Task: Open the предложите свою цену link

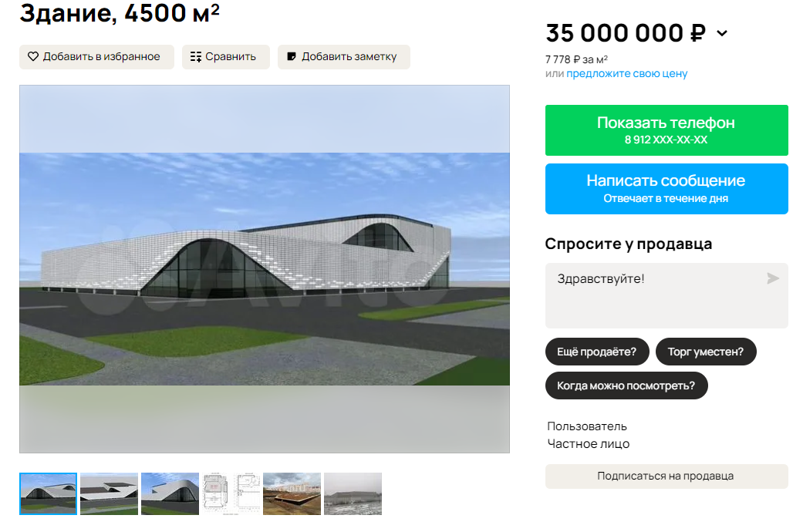Action: pyautogui.click(x=626, y=73)
